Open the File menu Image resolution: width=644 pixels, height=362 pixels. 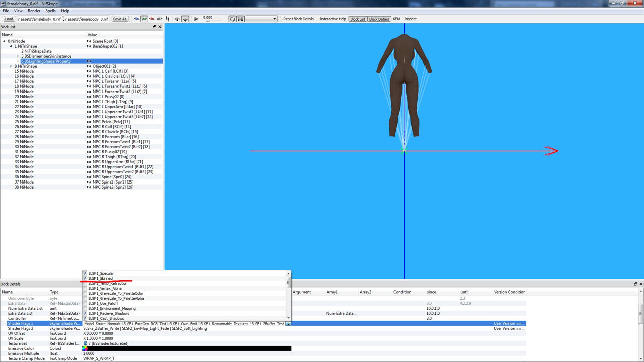(6, 11)
